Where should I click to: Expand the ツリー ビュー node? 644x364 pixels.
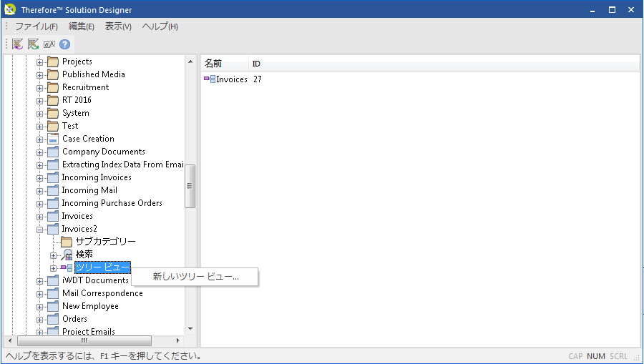pyautogui.click(x=53, y=268)
